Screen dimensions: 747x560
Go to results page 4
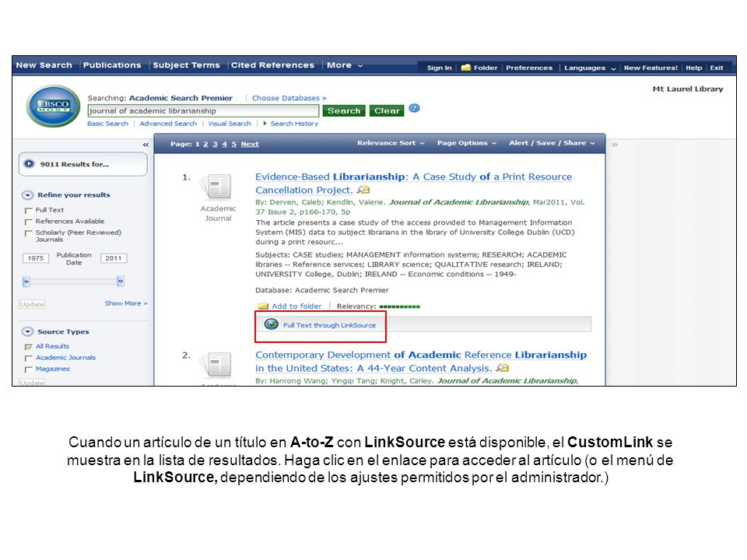click(224, 145)
